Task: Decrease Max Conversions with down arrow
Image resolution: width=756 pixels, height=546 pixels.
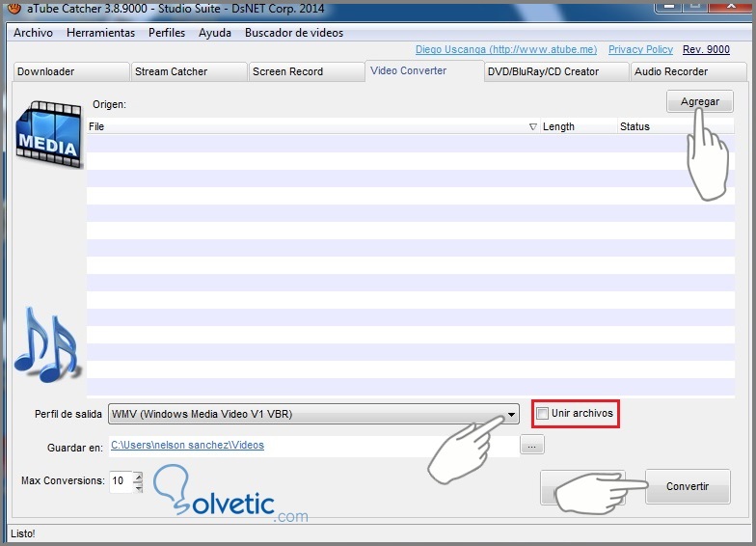Action: [x=139, y=488]
